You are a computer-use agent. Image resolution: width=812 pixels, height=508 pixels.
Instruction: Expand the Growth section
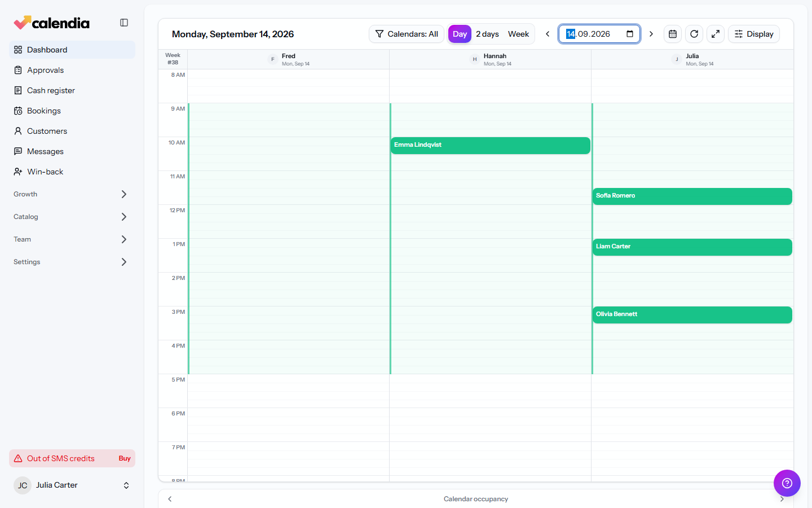72,194
